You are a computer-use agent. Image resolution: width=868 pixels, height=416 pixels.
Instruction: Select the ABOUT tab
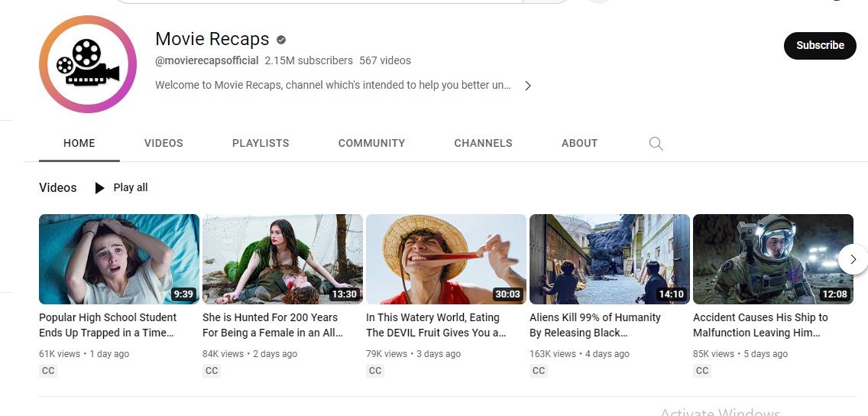[x=579, y=143]
